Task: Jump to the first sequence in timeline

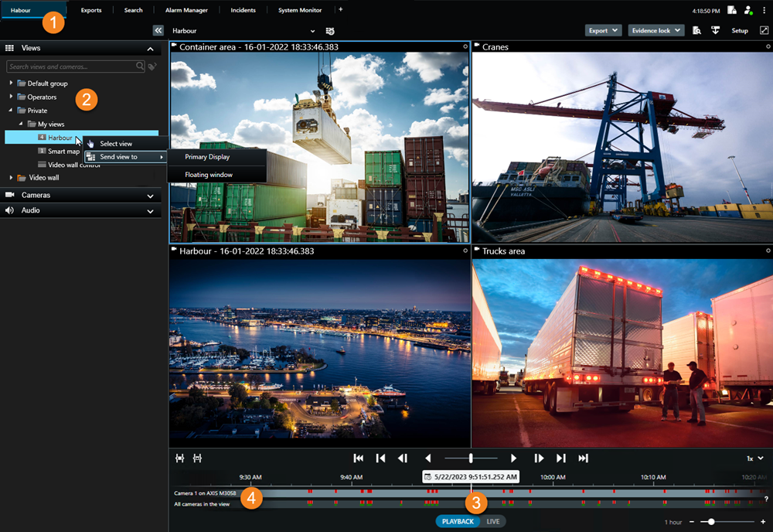Action: click(359, 458)
